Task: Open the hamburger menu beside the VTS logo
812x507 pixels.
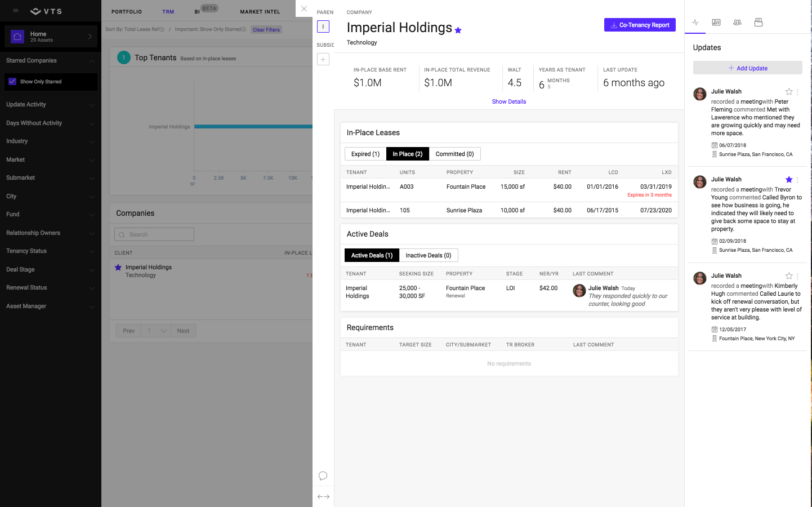Action: [x=15, y=11]
